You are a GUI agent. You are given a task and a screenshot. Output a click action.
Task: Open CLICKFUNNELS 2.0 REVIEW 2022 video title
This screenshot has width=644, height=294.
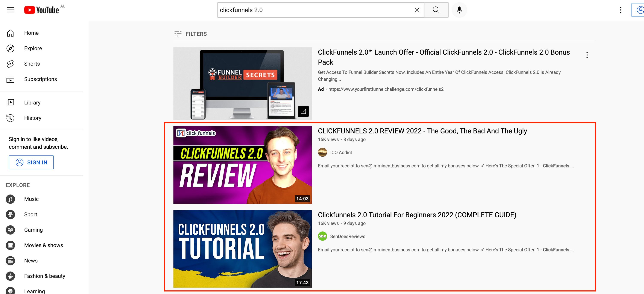click(422, 131)
